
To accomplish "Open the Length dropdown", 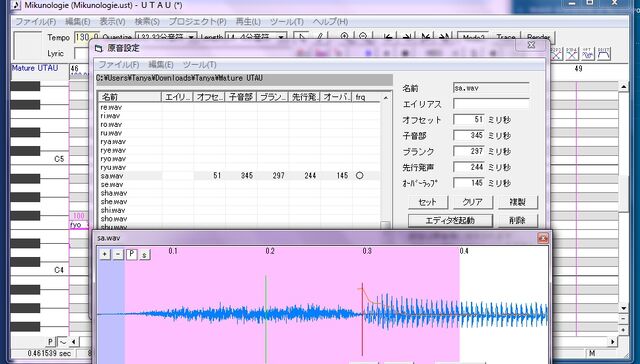I will click(x=281, y=37).
